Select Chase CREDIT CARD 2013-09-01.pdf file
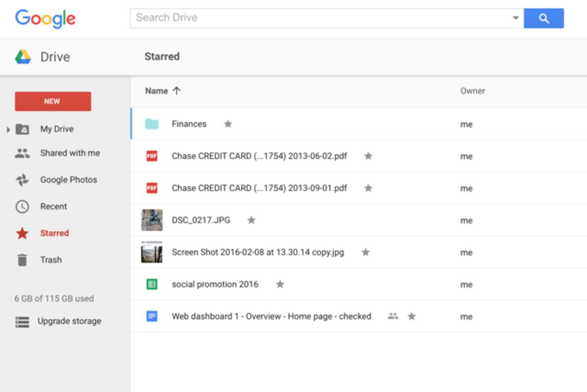587x392 pixels. point(259,188)
